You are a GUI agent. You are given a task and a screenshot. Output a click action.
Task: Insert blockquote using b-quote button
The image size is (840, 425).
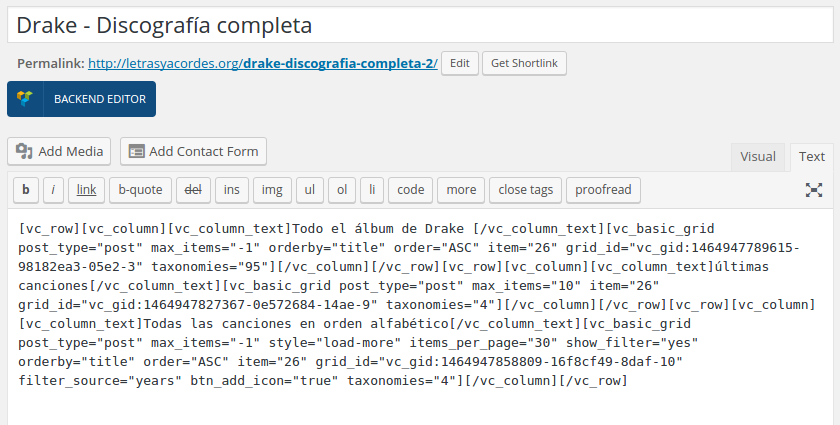tap(140, 190)
